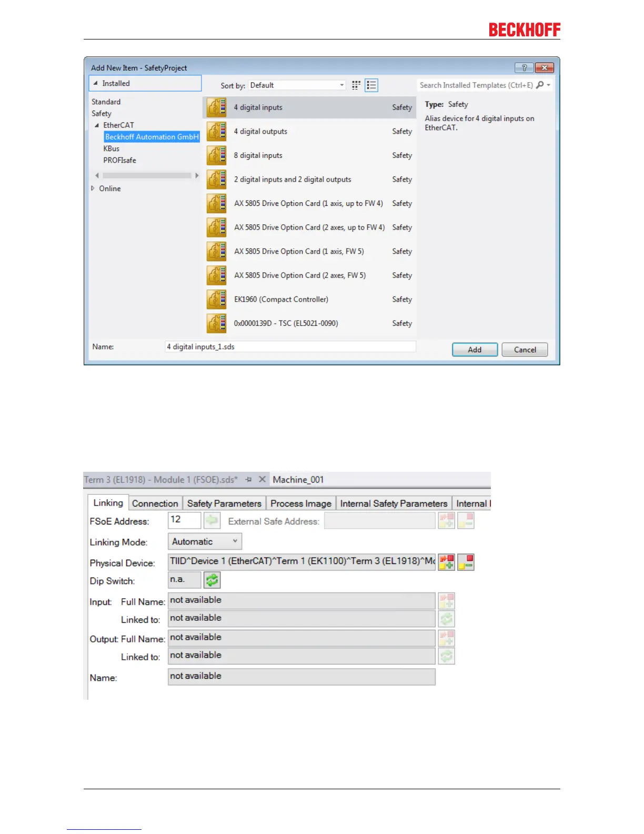Switch to medium icons list view

point(371,85)
